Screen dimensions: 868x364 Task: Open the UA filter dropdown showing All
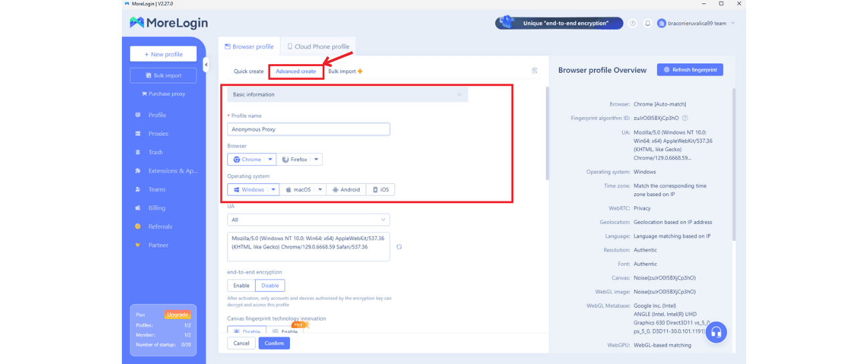pyautogui.click(x=308, y=220)
